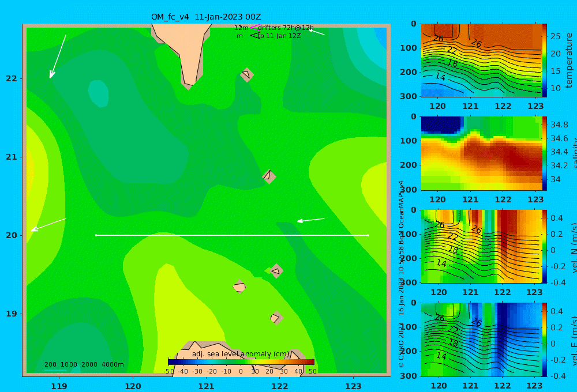Screen dimensions: 577x392
Task: Click the salinity colorbar
Action: [x=545, y=153]
